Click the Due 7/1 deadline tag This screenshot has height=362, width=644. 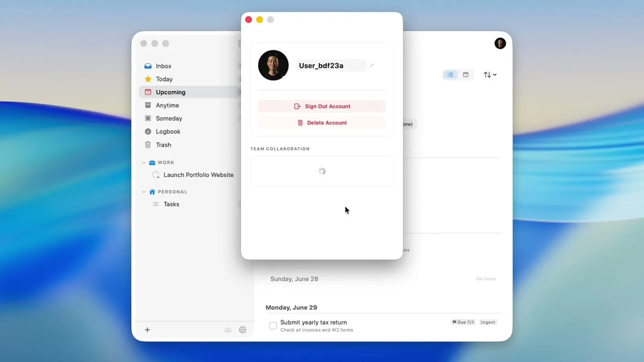(x=463, y=322)
